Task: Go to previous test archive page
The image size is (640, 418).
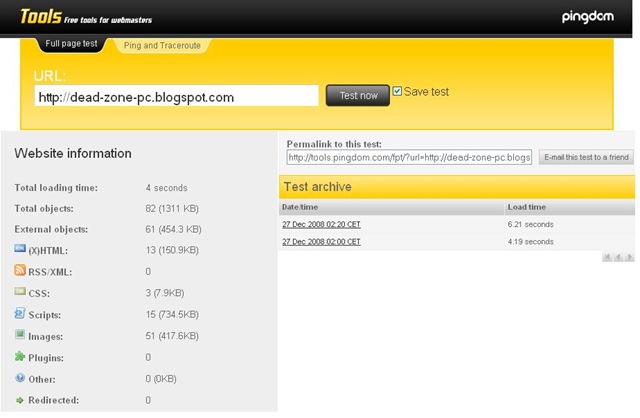Action: pos(618,257)
